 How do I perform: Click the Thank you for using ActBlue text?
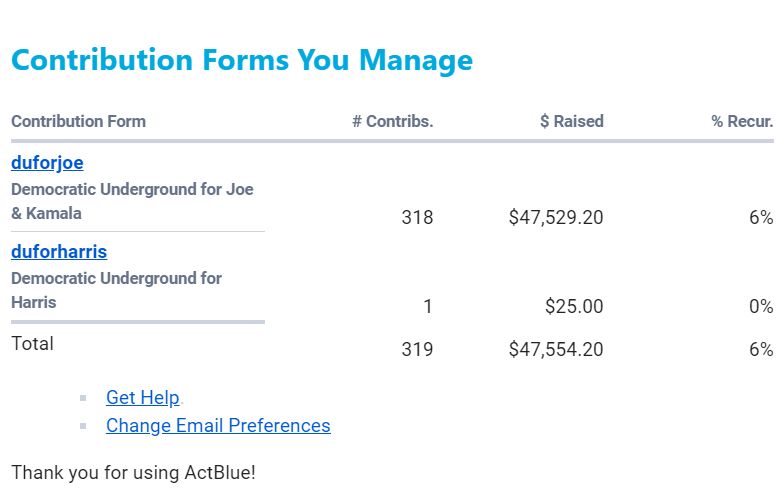tap(133, 472)
